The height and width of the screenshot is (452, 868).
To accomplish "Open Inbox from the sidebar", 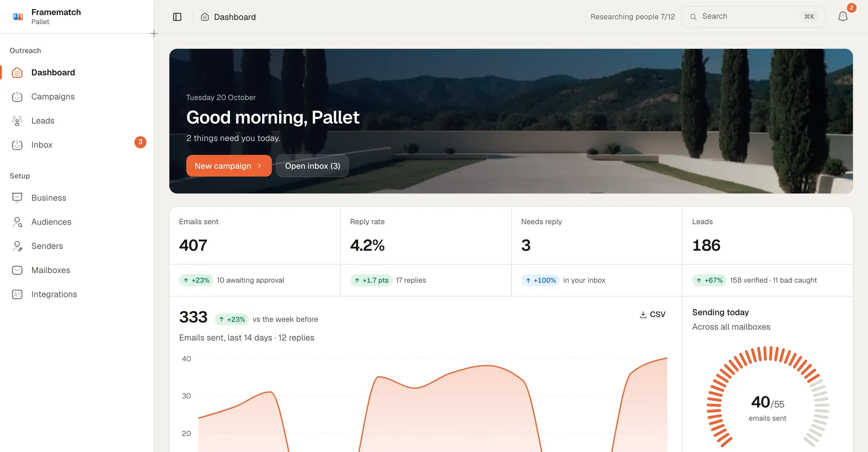I will 42,145.
